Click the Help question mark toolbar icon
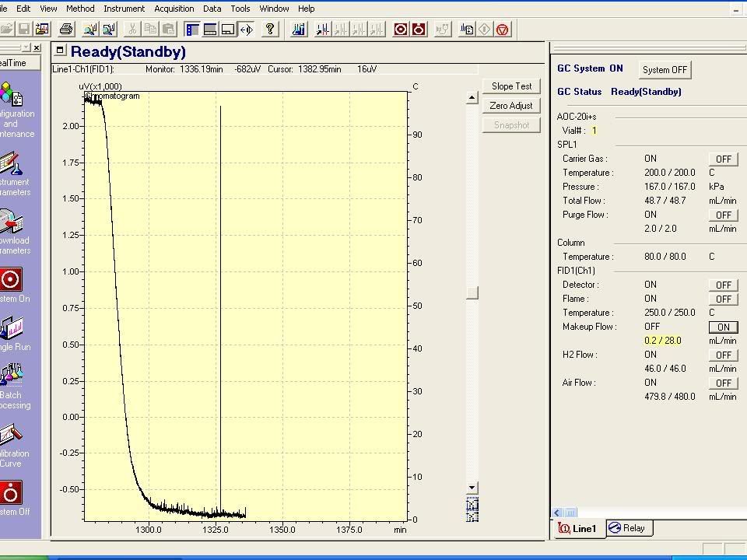 [x=269, y=30]
